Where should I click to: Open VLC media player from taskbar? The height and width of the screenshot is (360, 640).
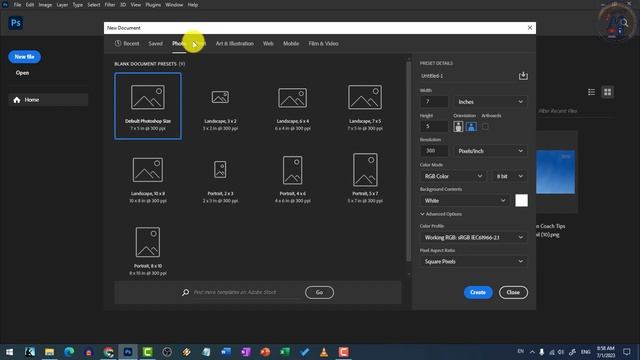click(x=324, y=352)
